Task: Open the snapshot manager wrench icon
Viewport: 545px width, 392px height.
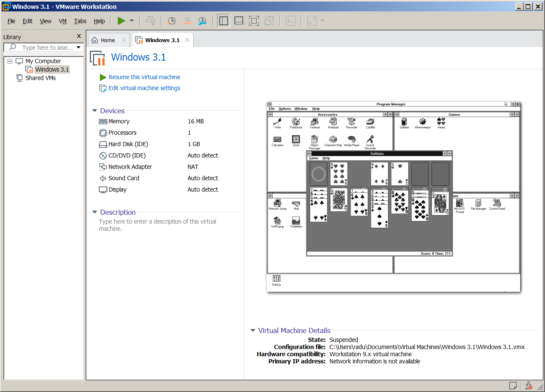Action: pos(202,21)
